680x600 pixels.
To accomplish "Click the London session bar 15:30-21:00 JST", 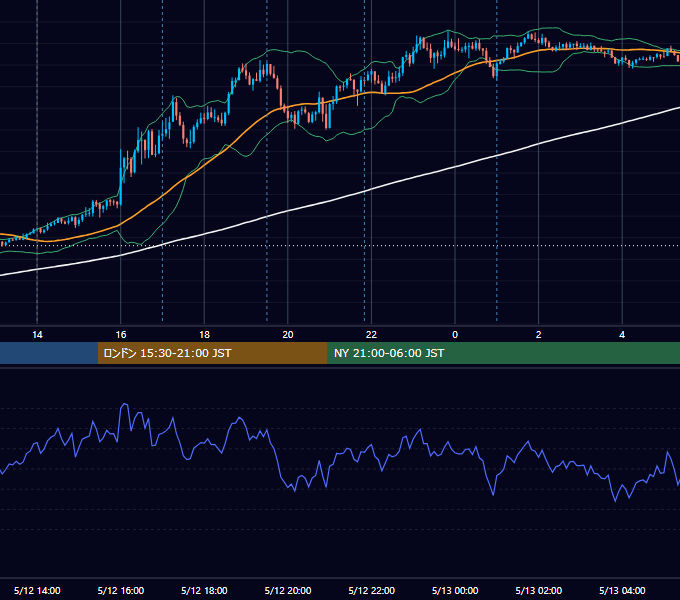I will pos(212,353).
